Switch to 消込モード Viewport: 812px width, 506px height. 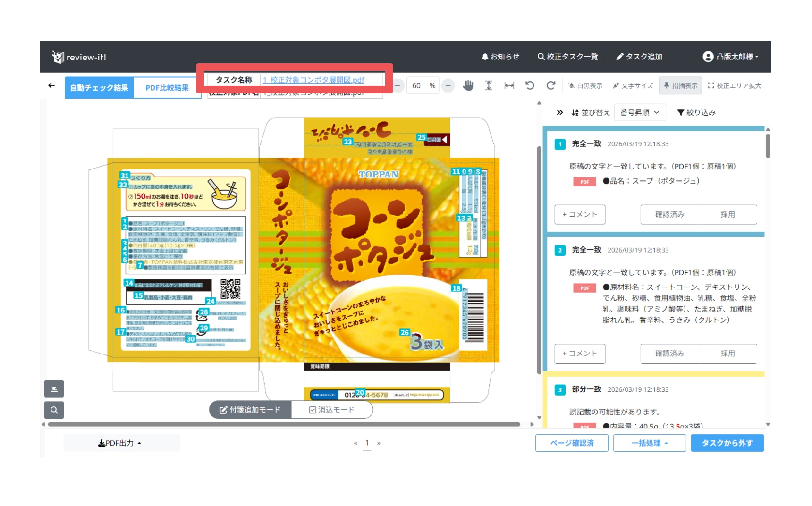coord(332,410)
